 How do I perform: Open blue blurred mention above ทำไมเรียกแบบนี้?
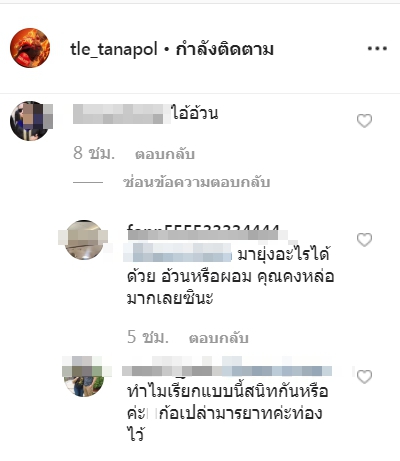tap(277, 370)
